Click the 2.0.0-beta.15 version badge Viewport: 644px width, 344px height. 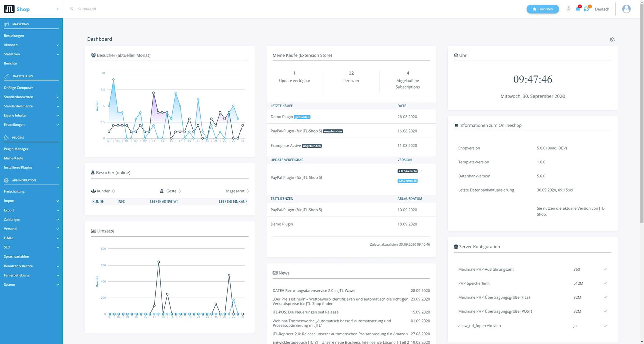407,181
